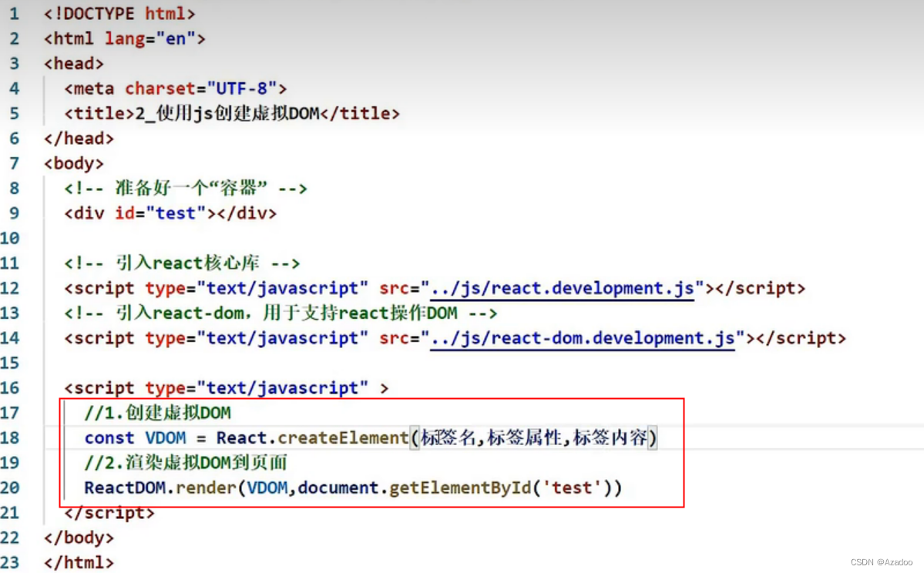The height and width of the screenshot is (573, 924).
Task: Click the lang="en" attribute
Action: click(x=150, y=39)
